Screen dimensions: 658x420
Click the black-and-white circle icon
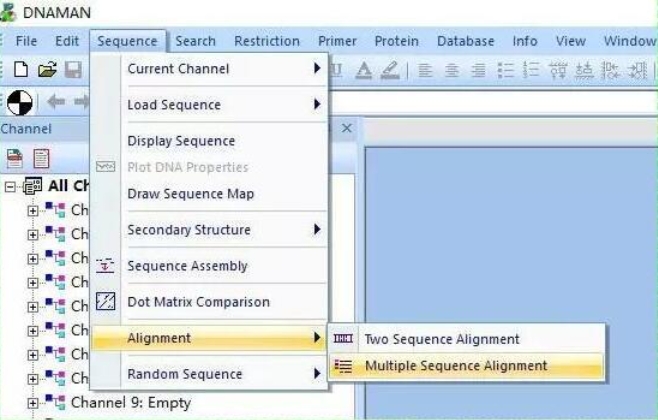(x=20, y=102)
